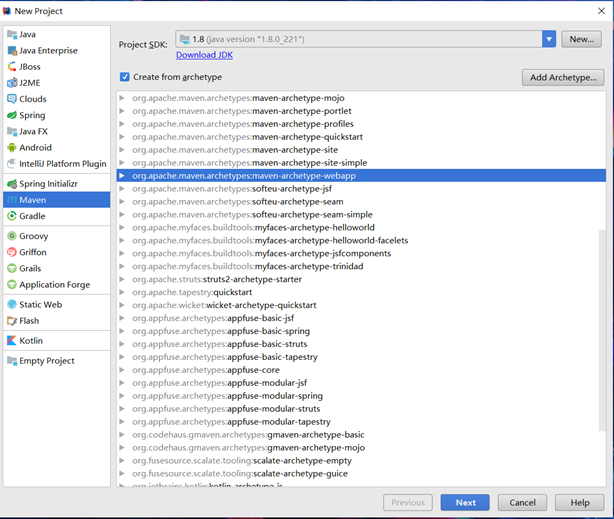Expand maven-archetype-quickstart node
This screenshot has width=614, height=519.
tap(122, 137)
